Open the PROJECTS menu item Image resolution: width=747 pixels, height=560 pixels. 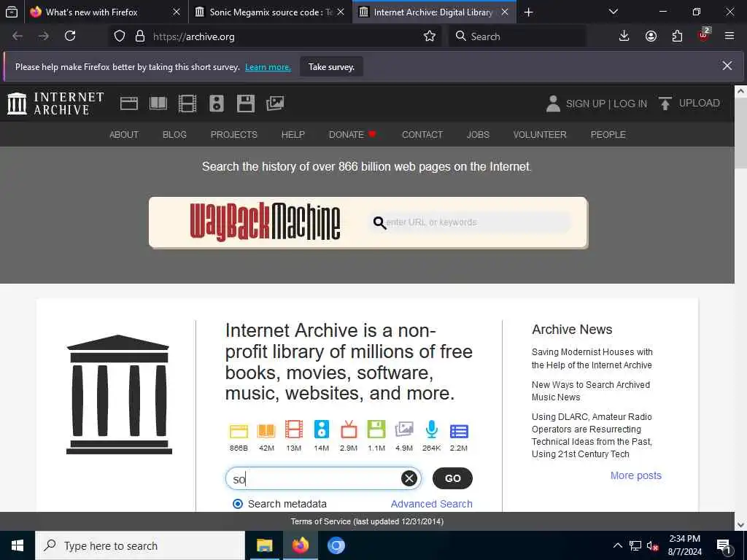point(234,135)
